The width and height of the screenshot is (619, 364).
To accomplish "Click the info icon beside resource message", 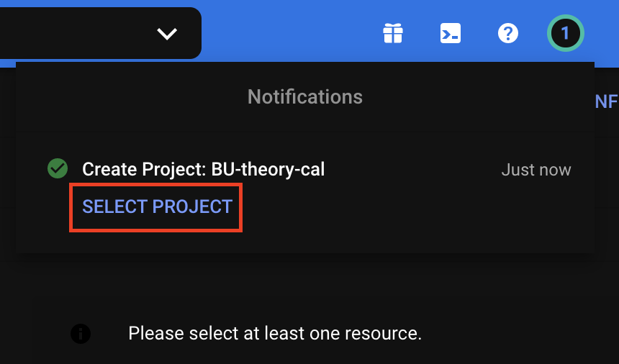I will 81,334.
